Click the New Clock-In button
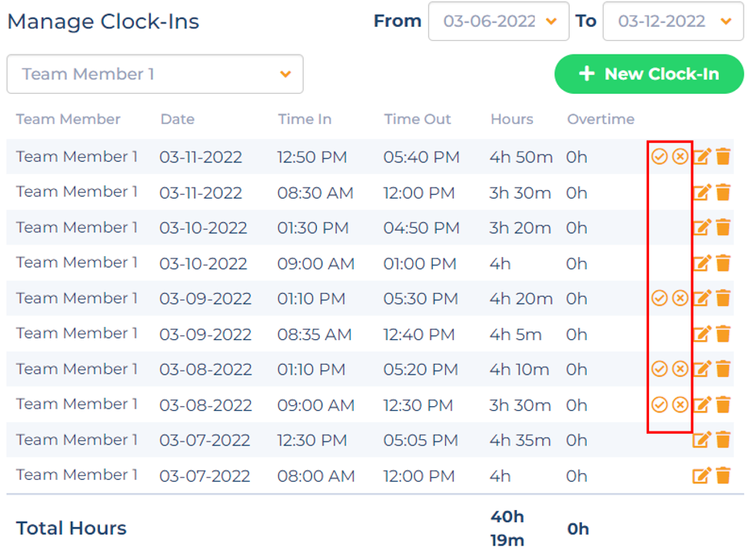 pos(649,74)
